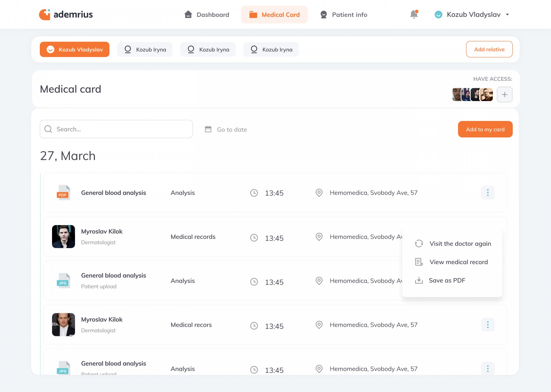Open three-dot menu for second Myroslav Kilok record
The height and width of the screenshot is (392, 551).
(488, 325)
